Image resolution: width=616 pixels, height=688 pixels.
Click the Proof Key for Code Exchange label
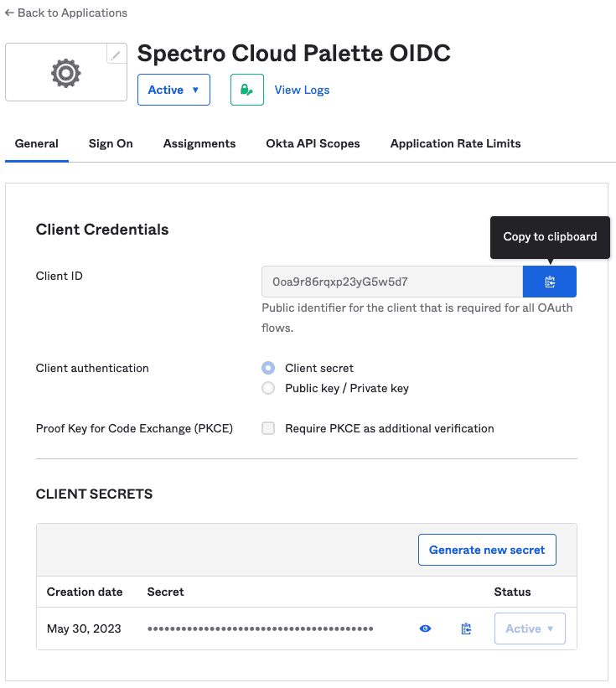[134, 428]
